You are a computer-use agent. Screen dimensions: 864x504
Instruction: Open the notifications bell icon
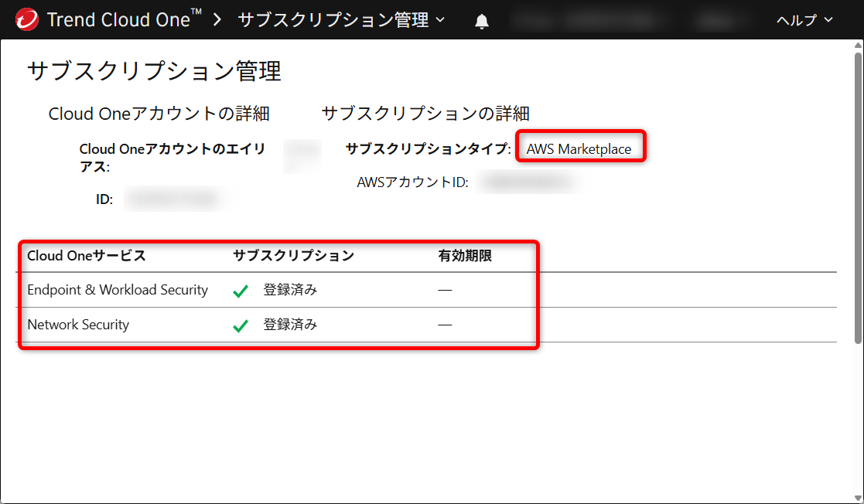[x=482, y=21]
